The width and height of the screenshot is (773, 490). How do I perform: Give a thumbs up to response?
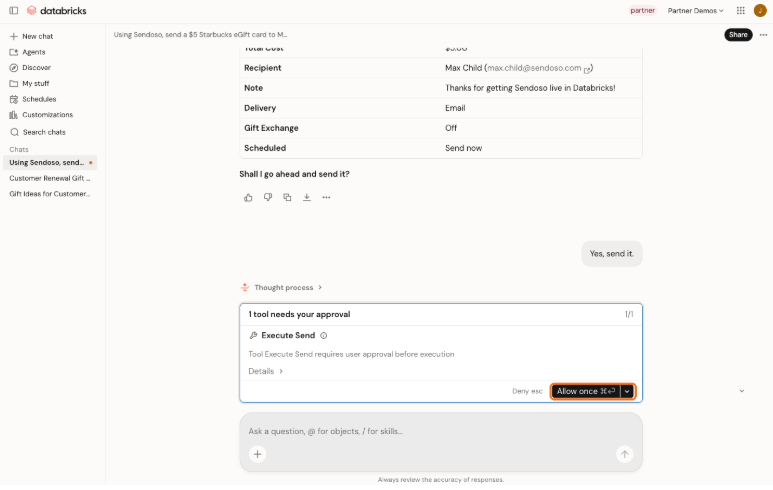pyautogui.click(x=248, y=198)
